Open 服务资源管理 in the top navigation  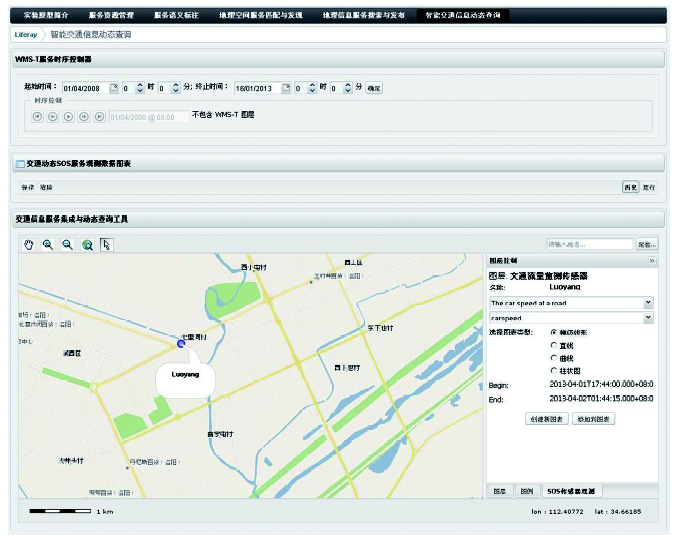110,16
